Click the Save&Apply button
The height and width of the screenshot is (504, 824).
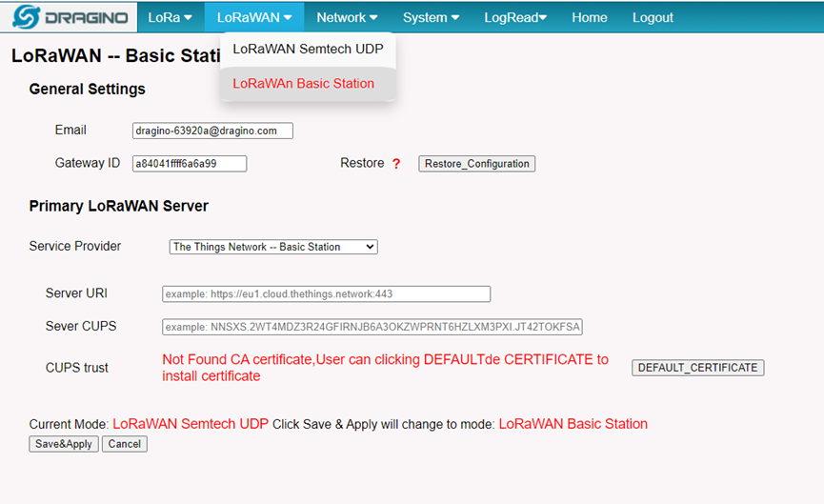click(x=64, y=444)
